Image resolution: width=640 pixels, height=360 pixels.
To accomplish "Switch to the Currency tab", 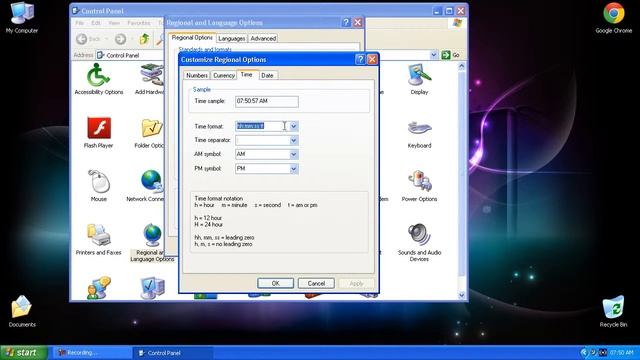I will (x=224, y=76).
